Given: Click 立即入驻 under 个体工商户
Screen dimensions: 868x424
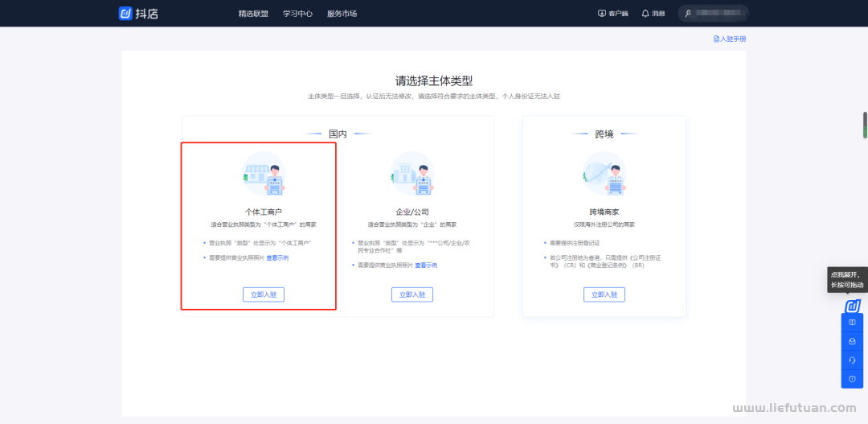Looking at the screenshot, I should click(264, 294).
